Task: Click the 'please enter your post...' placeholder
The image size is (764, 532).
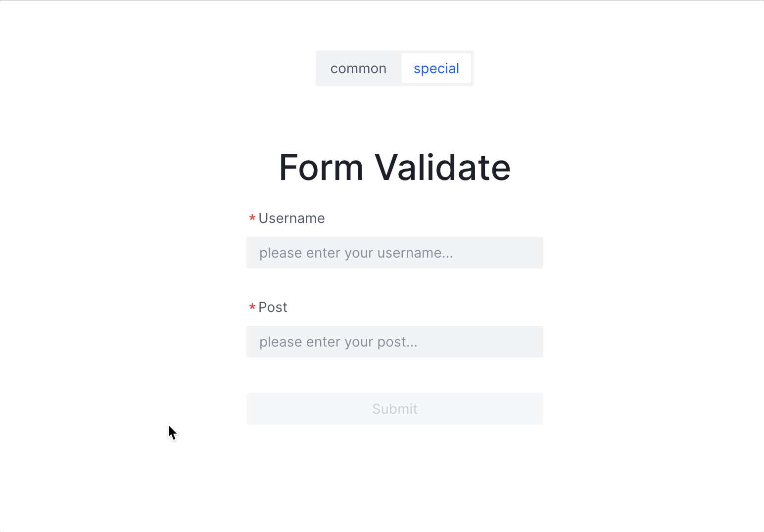Action: (x=338, y=342)
